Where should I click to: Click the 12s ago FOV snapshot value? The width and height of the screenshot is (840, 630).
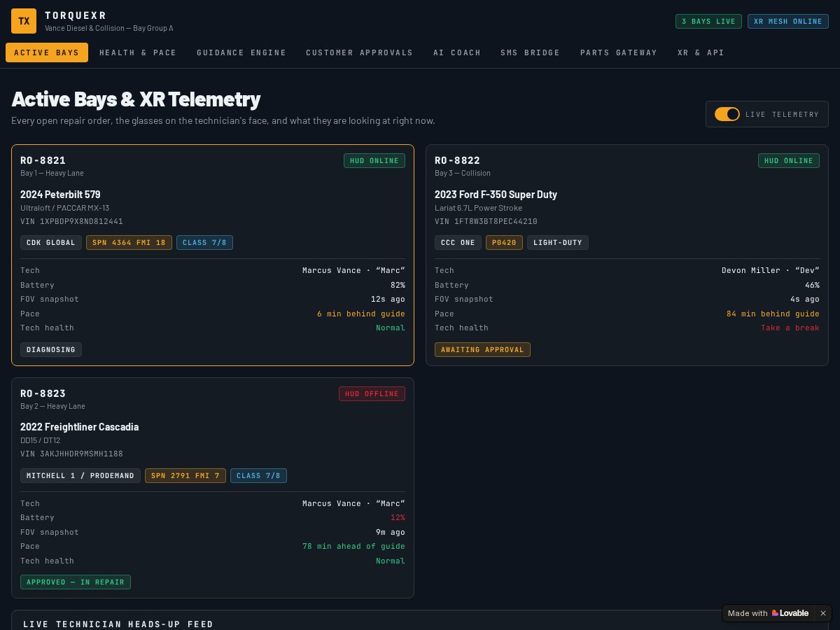pos(388,299)
